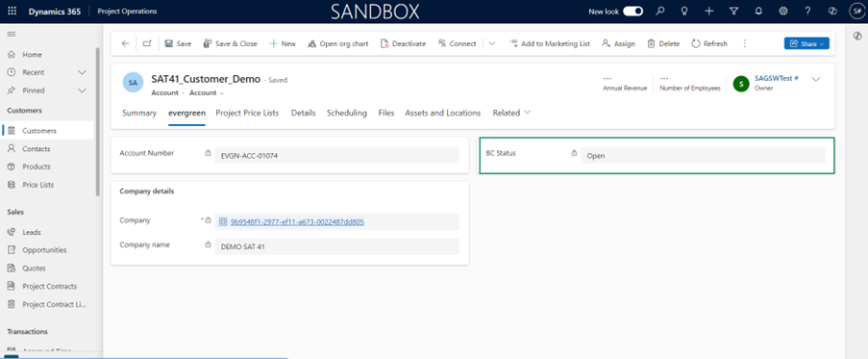
Task: Switch to Assets and Locations tab
Action: click(x=443, y=113)
